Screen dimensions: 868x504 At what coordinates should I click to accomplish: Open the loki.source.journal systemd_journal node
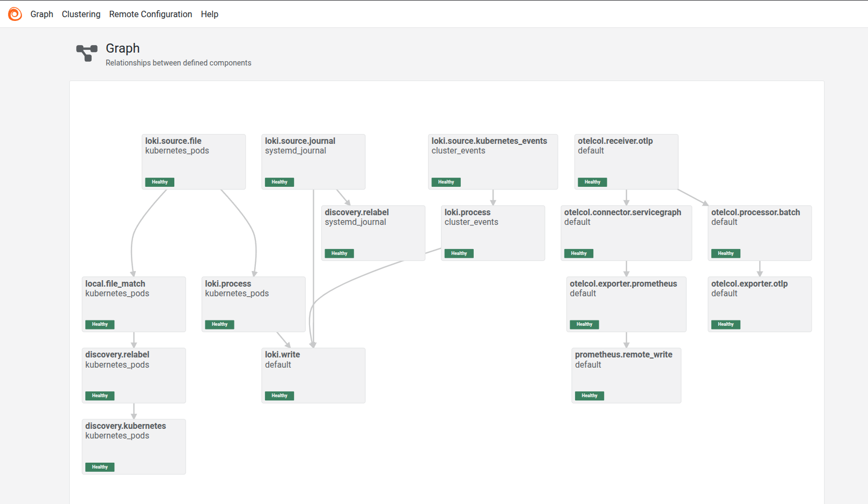click(313, 162)
